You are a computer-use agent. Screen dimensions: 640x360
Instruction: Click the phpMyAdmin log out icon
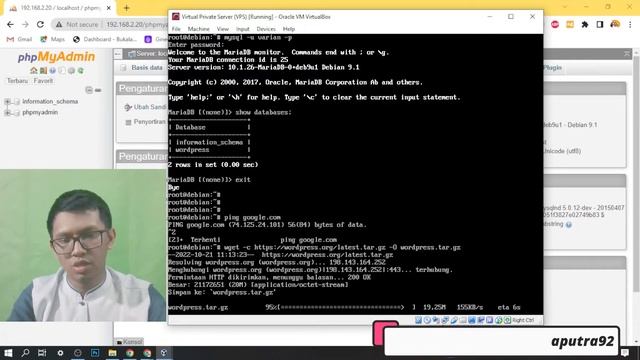43,71
